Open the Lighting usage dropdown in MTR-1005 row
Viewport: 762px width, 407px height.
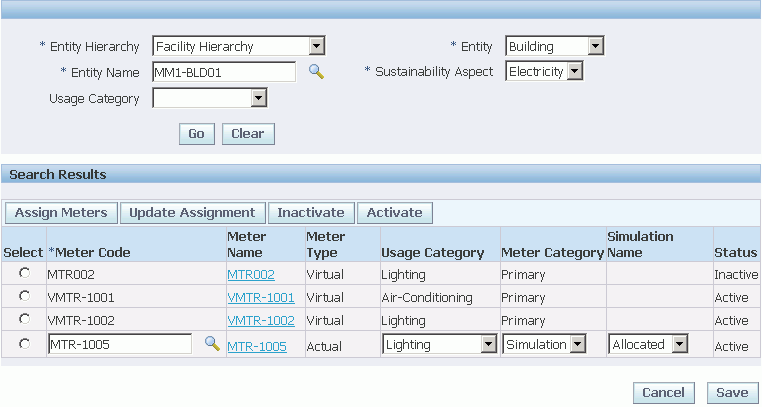tap(440, 345)
